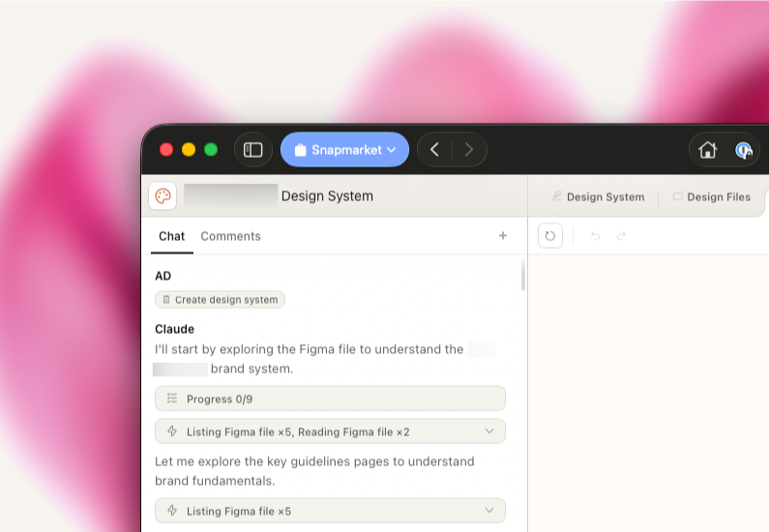Viewport: 769px width, 532px height.
Task: Open the Home icon
Action: tap(708, 150)
